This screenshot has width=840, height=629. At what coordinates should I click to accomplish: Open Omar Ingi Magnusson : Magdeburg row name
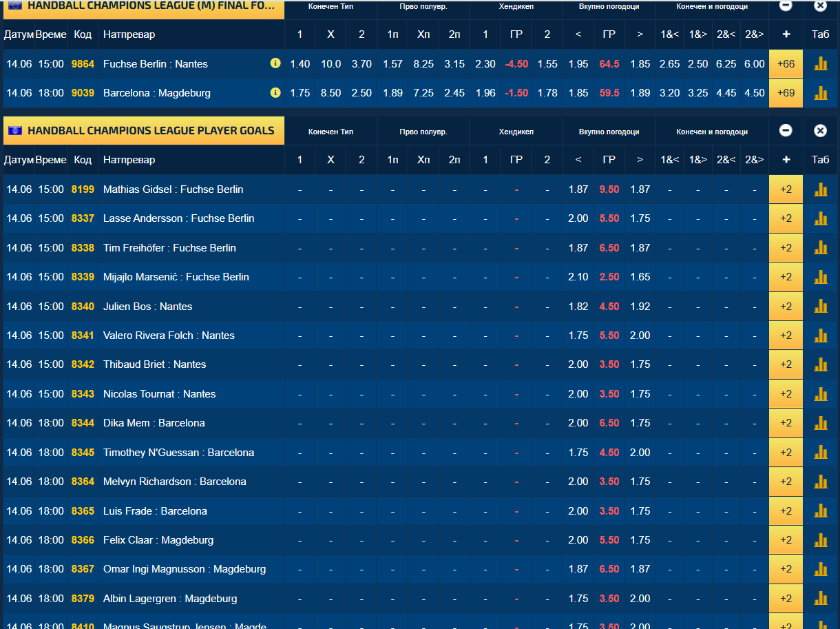click(x=185, y=568)
